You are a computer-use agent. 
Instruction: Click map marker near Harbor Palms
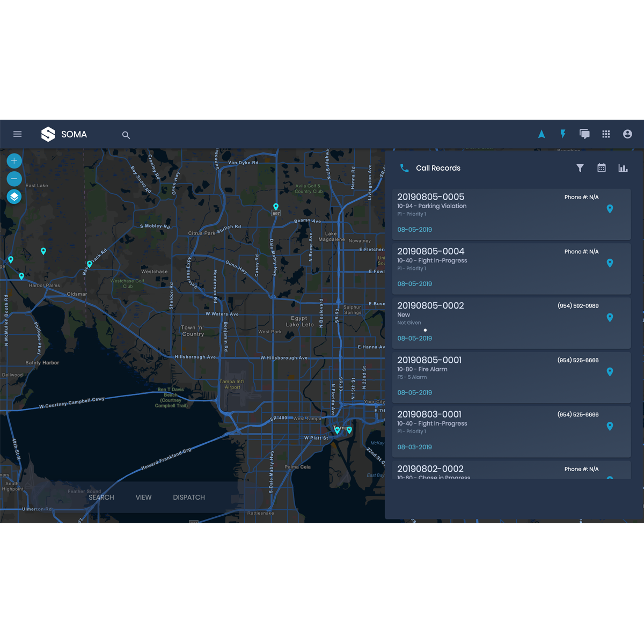pyautogui.click(x=21, y=276)
